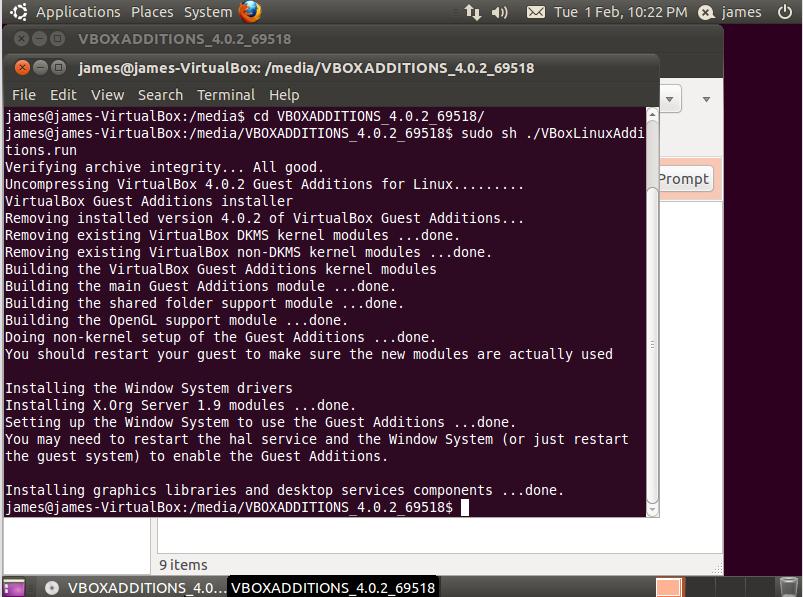Select the active workspace in switcher
Viewport: 803px width, 597px height.
[x=669, y=587]
